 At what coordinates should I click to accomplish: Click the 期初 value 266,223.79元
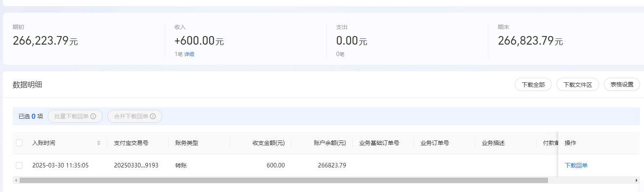[x=45, y=41]
